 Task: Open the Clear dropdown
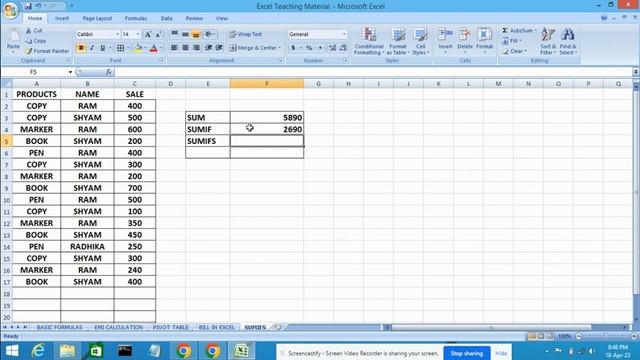(515, 51)
